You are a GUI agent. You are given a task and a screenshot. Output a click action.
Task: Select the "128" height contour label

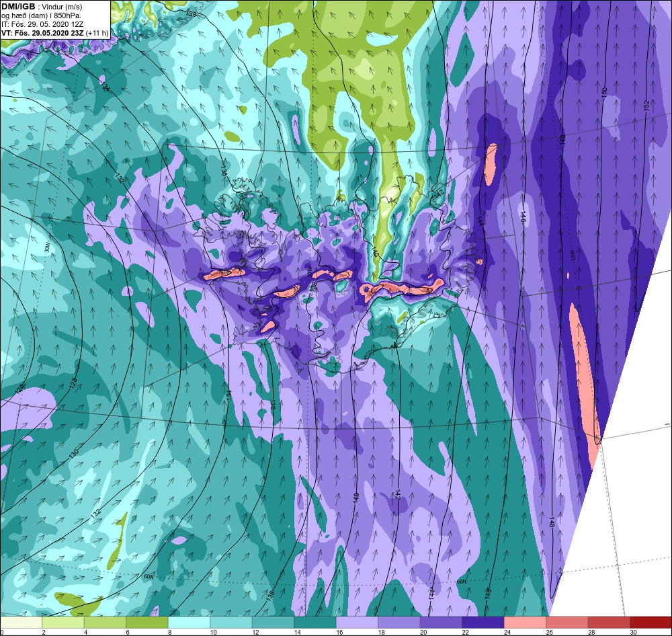click(x=74, y=382)
